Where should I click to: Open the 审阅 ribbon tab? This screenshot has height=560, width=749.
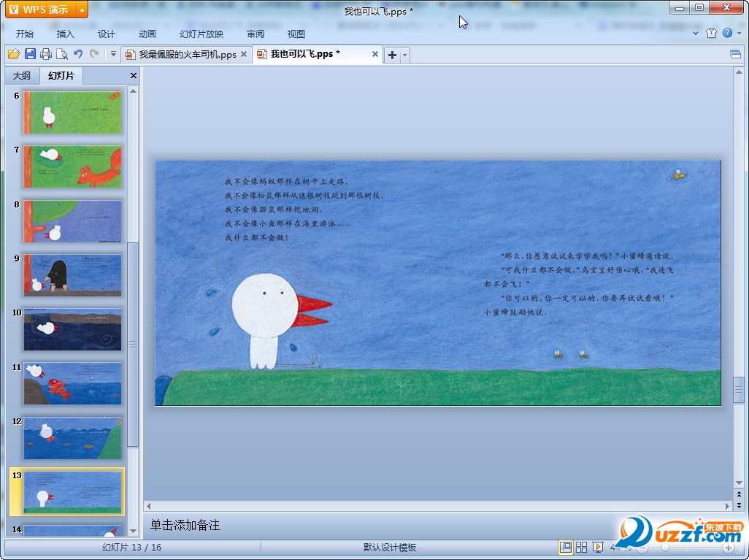click(256, 34)
